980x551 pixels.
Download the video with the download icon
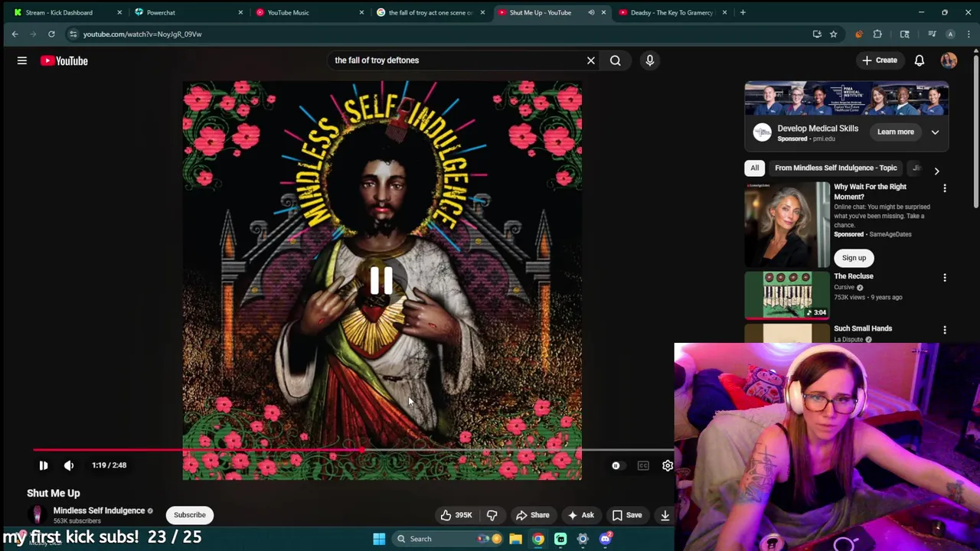click(665, 515)
